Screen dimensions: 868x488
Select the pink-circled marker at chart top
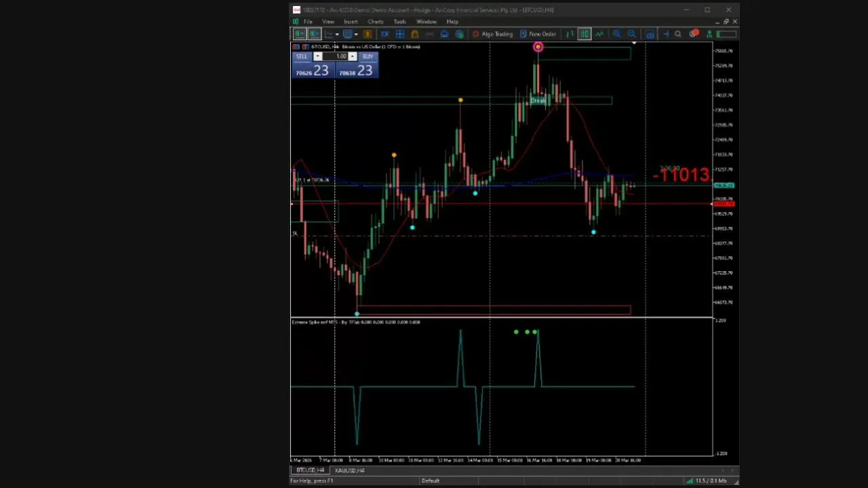click(538, 47)
